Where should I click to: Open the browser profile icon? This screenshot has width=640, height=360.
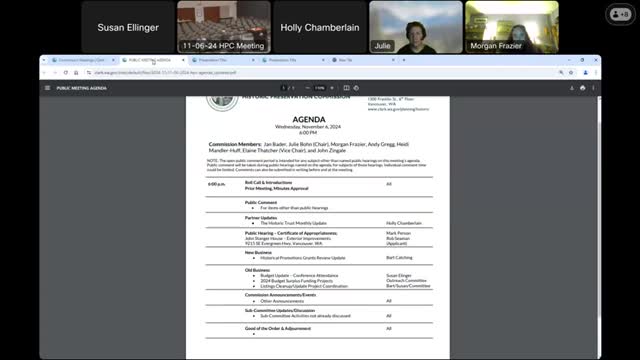click(x=585, y=72)
